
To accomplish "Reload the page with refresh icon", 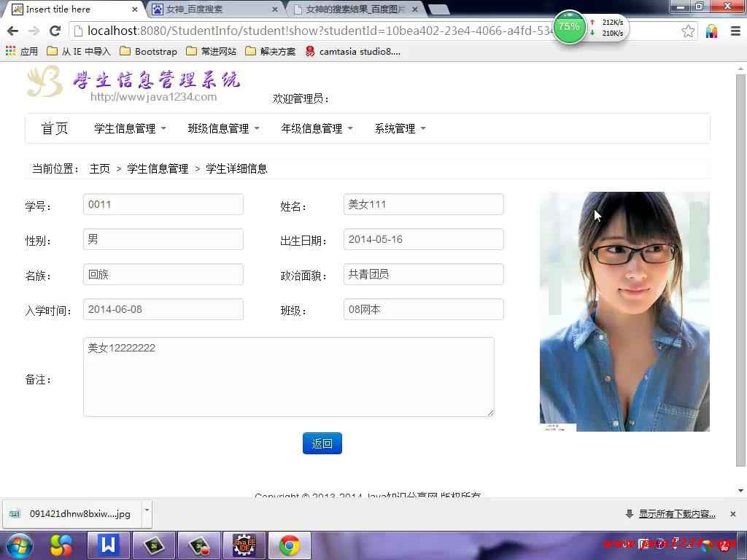I will [55, 31].
